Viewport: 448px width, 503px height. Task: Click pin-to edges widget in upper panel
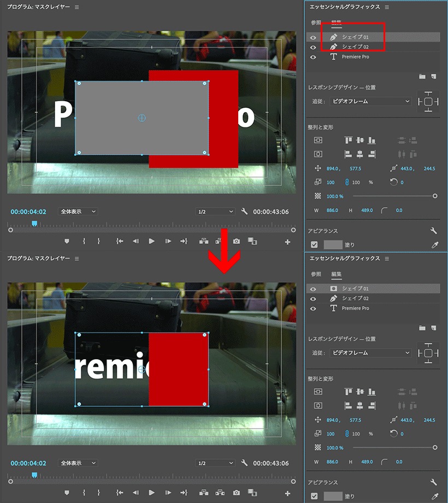pos(428,102)
